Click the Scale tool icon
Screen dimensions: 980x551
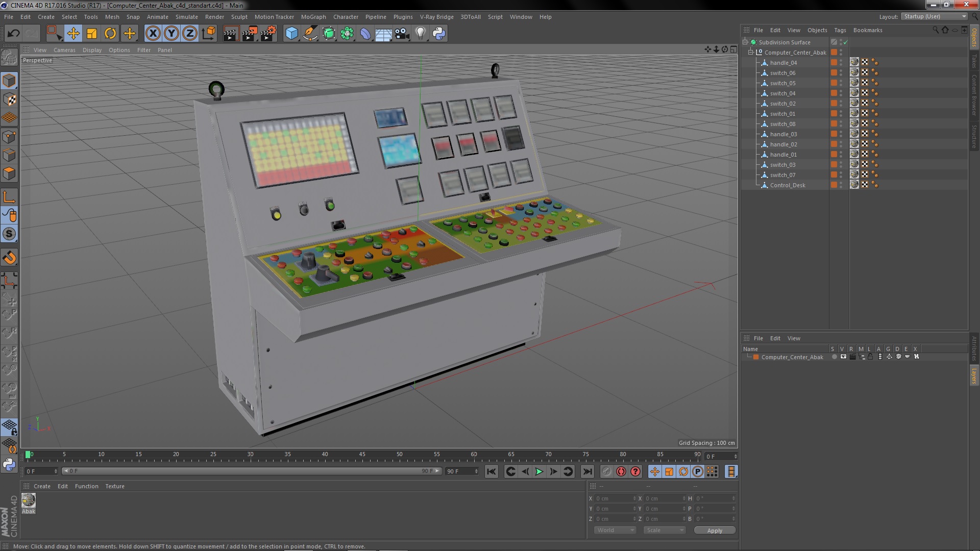(x=92, y=34)
